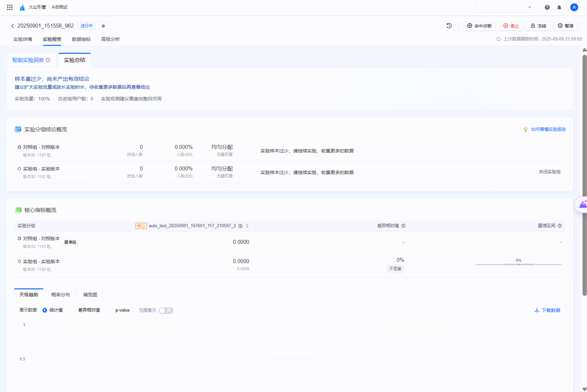The image size is (587, 392).
Task: Click the help question mark icon
Action: (x=547, y=7)
